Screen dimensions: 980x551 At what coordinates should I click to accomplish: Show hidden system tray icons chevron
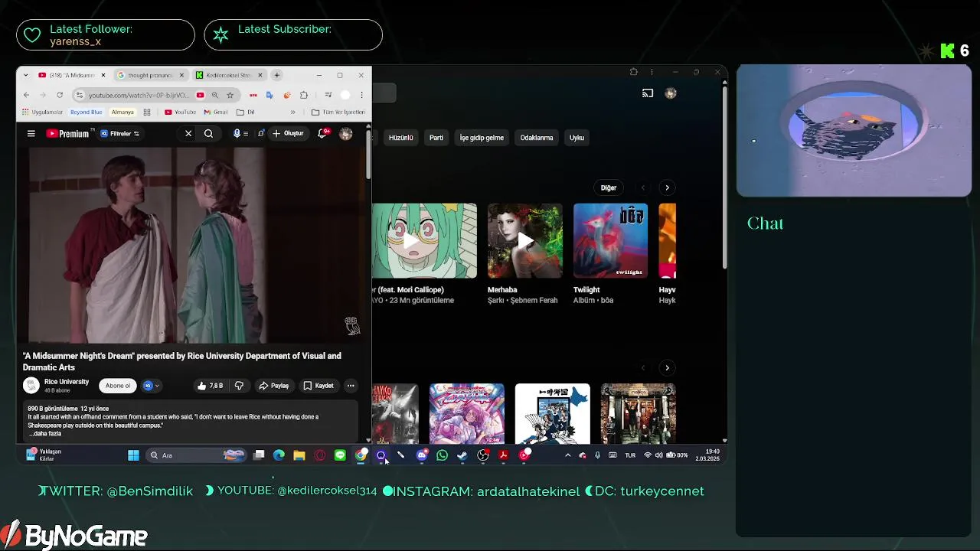(x=567, y=455)
